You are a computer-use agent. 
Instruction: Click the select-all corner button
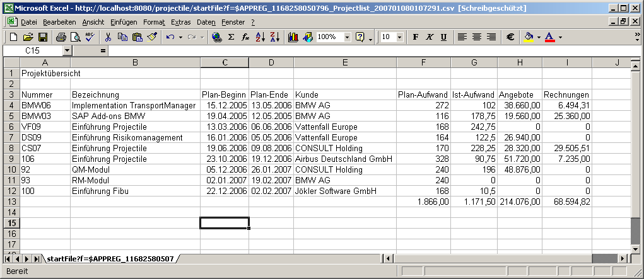coord(11,62)
